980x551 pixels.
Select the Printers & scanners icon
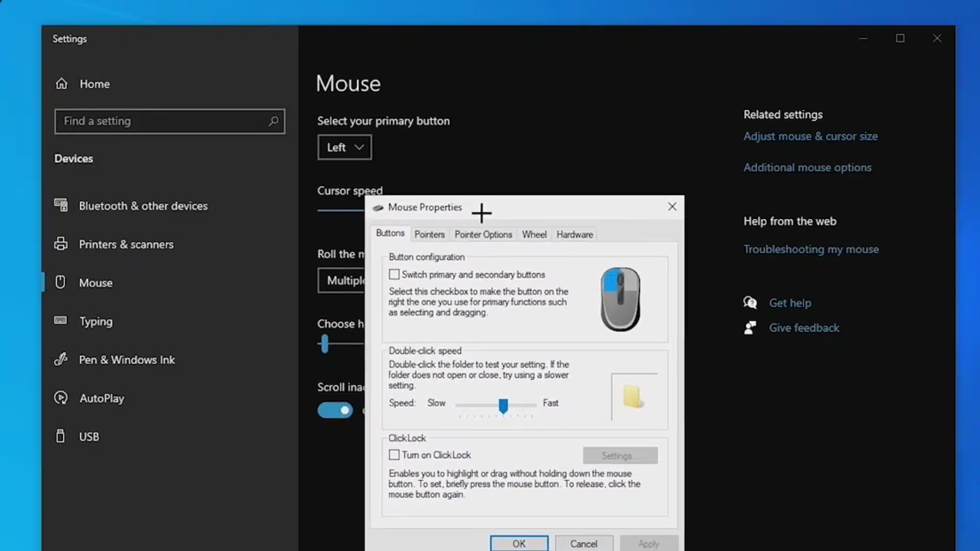tap(61, 244)
